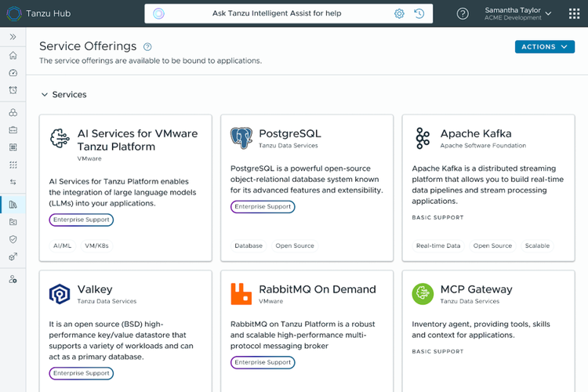Open the PostgreSQL service card
588x392 pixels.
[307, 187]
